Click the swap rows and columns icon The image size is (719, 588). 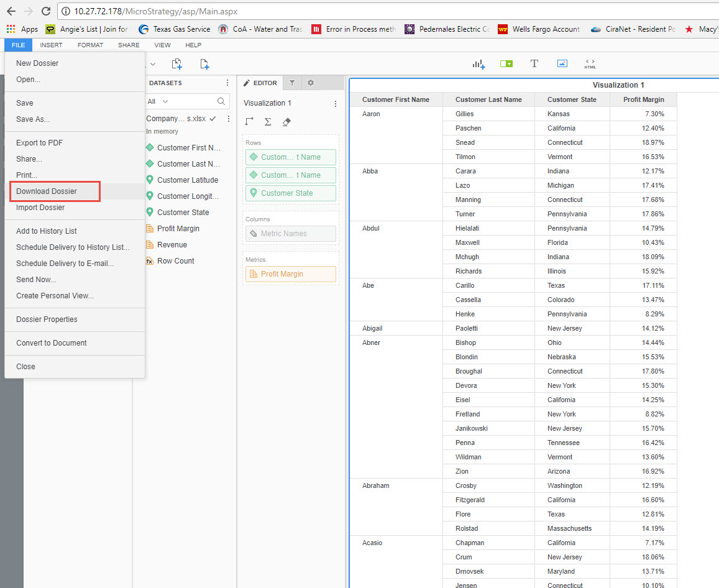click(249, 122)
